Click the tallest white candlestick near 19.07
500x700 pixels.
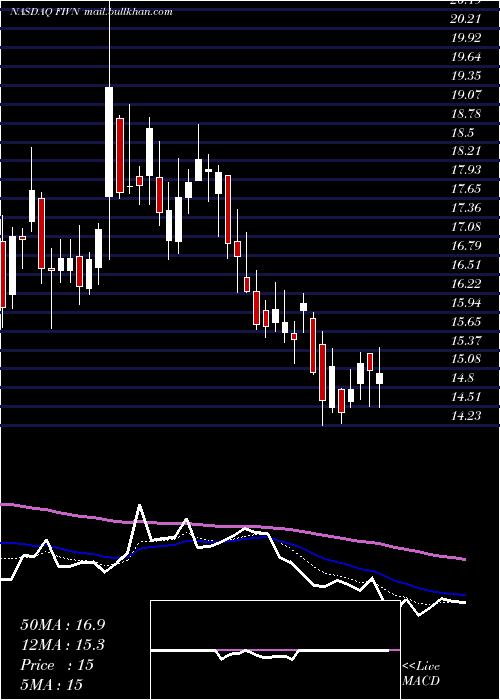tap(109, 142)
